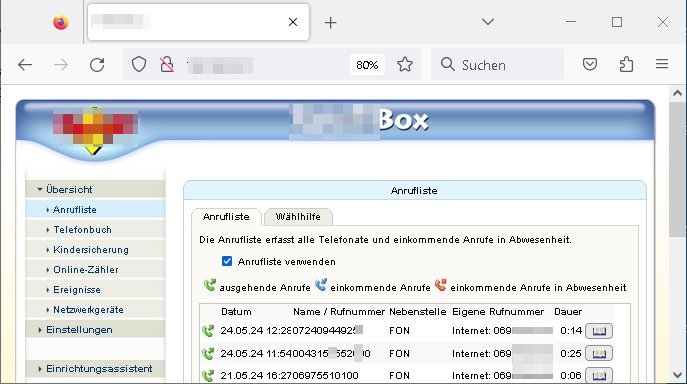Image resolution: width=687 pixels, height=384 pixels.
Task: Minimize the Firefox window
Action: point(571,21)
